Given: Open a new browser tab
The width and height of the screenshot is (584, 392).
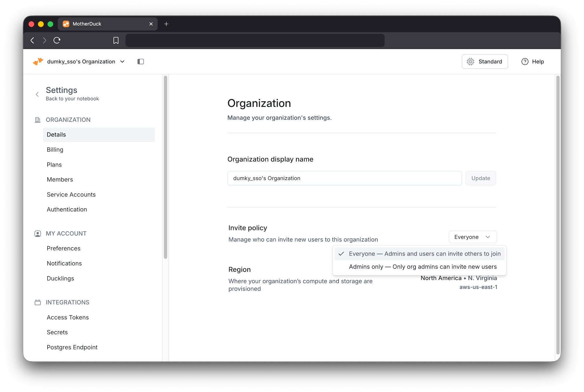Looking at the screenshot, I should [166, 24].
